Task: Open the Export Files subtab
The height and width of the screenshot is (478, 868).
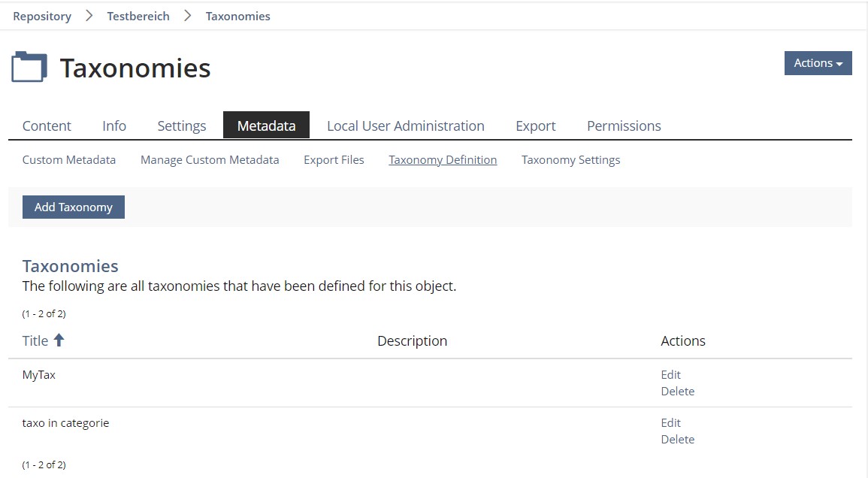Action: click(334, 160)
